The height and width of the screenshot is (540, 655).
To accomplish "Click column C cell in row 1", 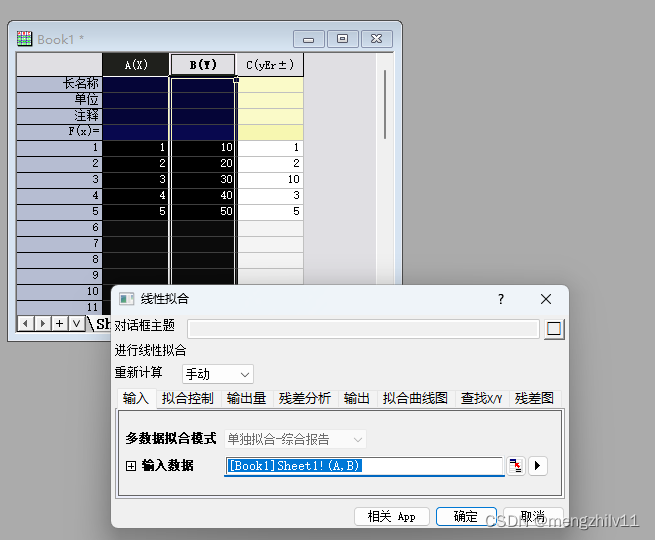I will point(270,147).
